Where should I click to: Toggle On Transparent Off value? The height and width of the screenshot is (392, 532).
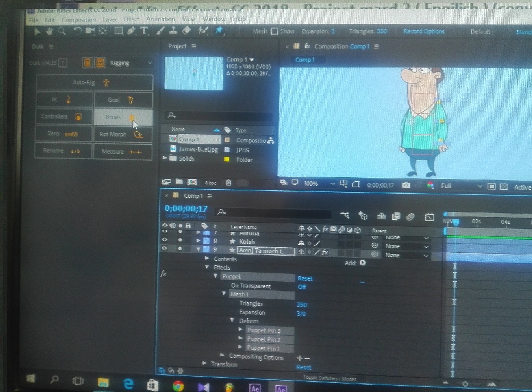coord(302,287)
